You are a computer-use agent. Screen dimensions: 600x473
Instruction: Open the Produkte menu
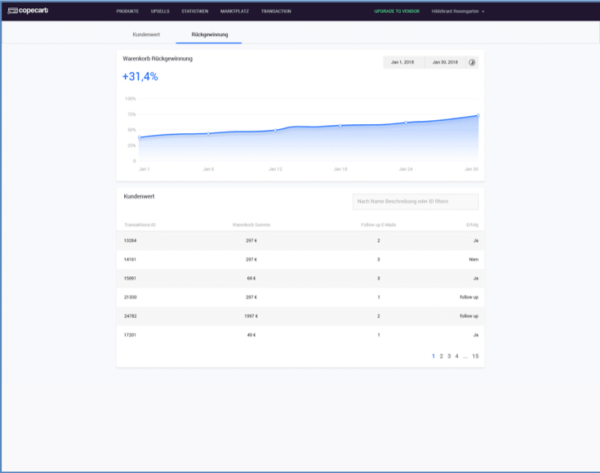127,11
